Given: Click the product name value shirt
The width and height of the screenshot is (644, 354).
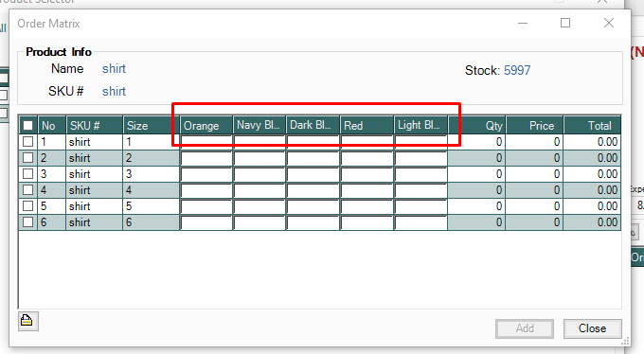Looking at the screenshot, I should click(114, 68).
